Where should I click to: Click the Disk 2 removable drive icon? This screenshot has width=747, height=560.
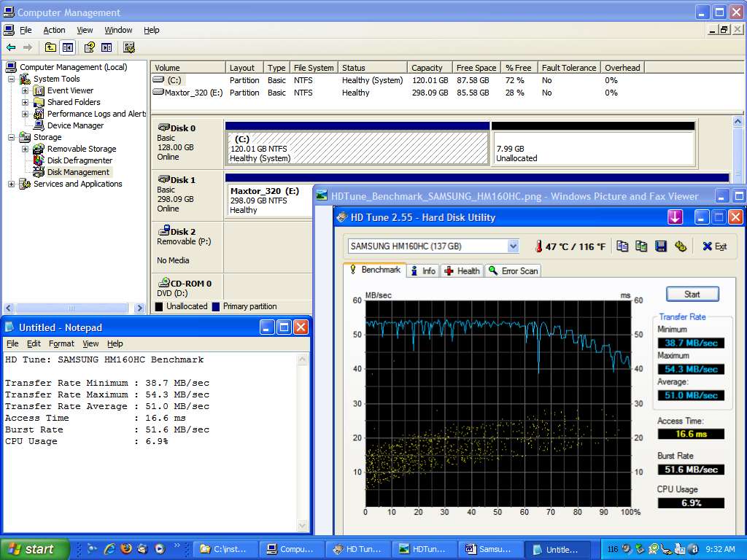[164, 230]
